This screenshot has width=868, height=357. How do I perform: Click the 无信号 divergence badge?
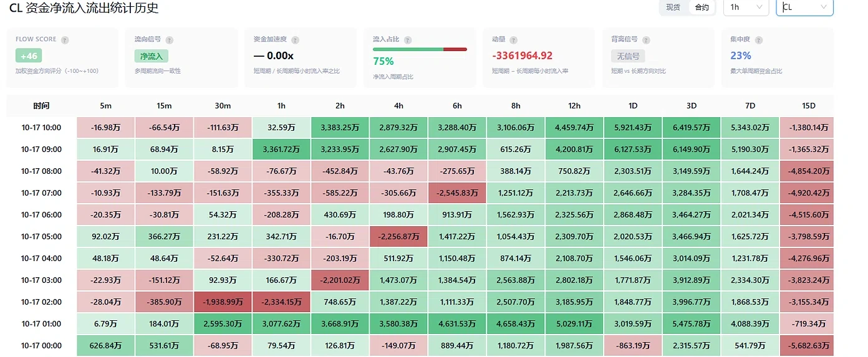pyautogui.click(x=627, y=56)
